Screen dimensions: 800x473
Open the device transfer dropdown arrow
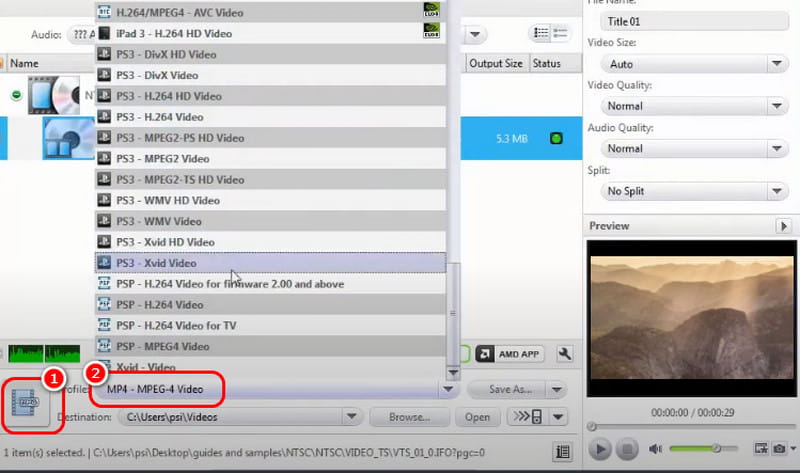[x=558, y=417]
